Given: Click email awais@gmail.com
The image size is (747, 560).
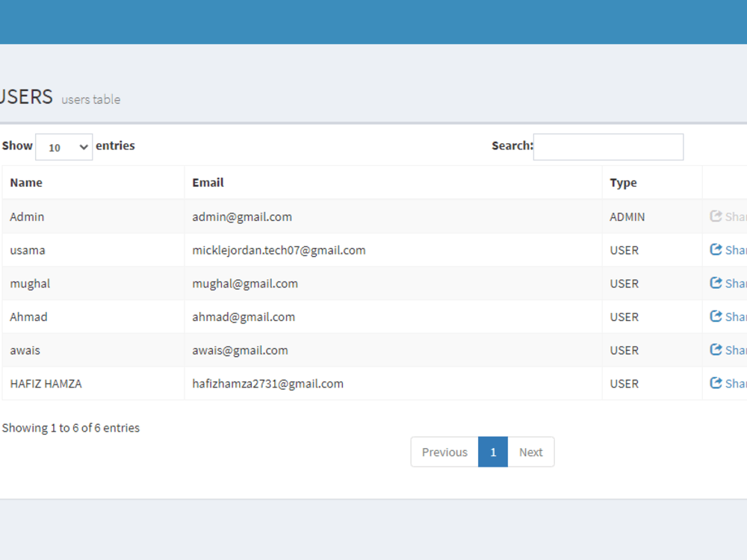Looking at the screenshot, I should 240,350.
